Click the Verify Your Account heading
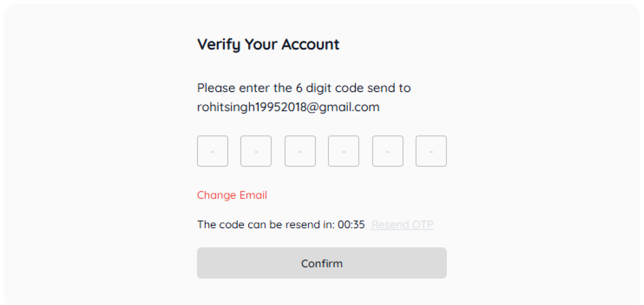The width and height of the screenshot is (644, 305). (x=268, y=44)
